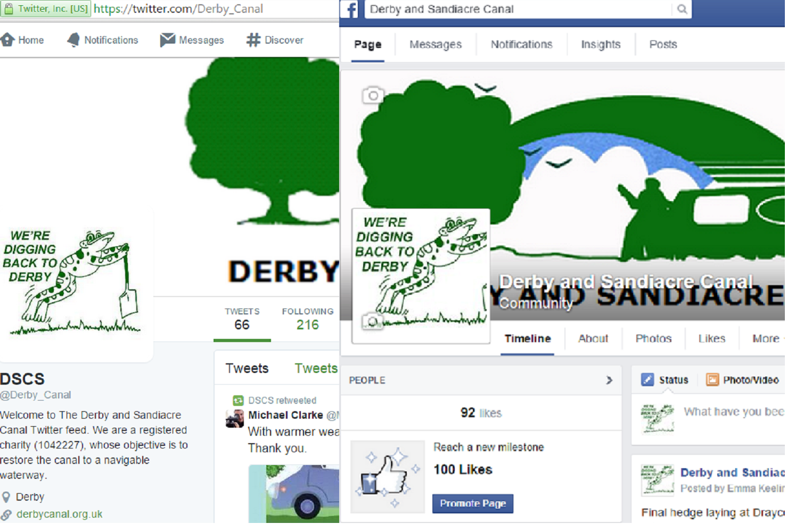Expand the People section arrow

[609, 380]
